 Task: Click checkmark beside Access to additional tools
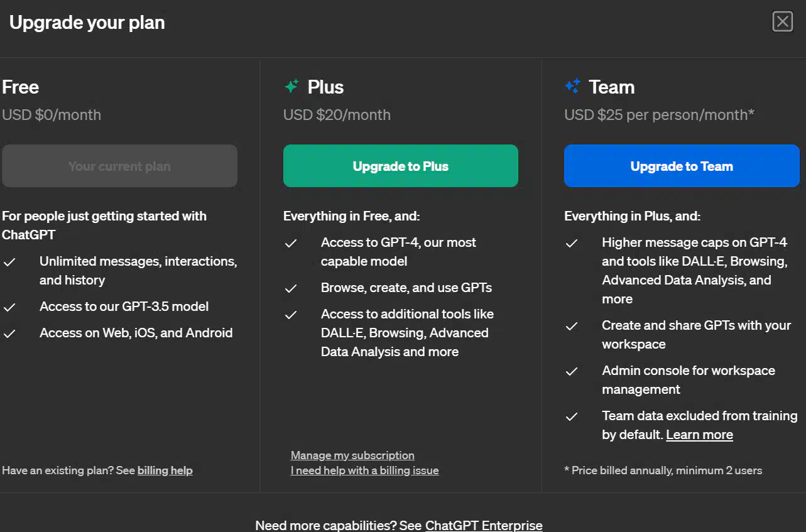click(291, 315)
